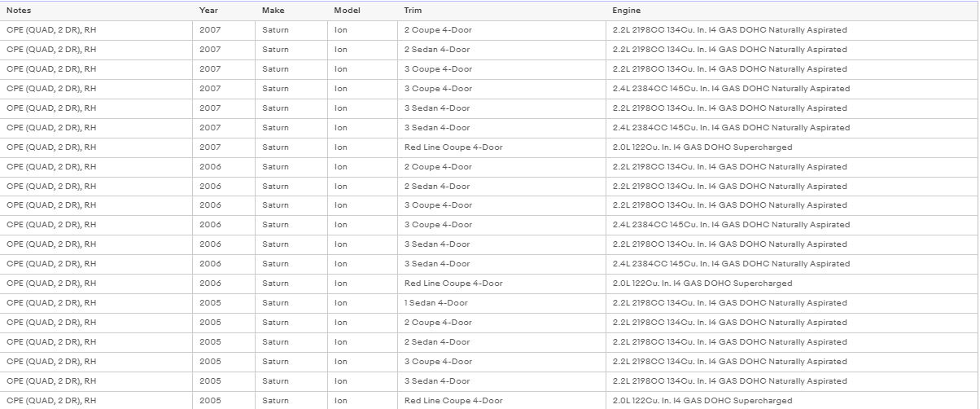Click the Year cell in 1 Sedan row
Screen dimensions: 980x409
tap(224, 303)
